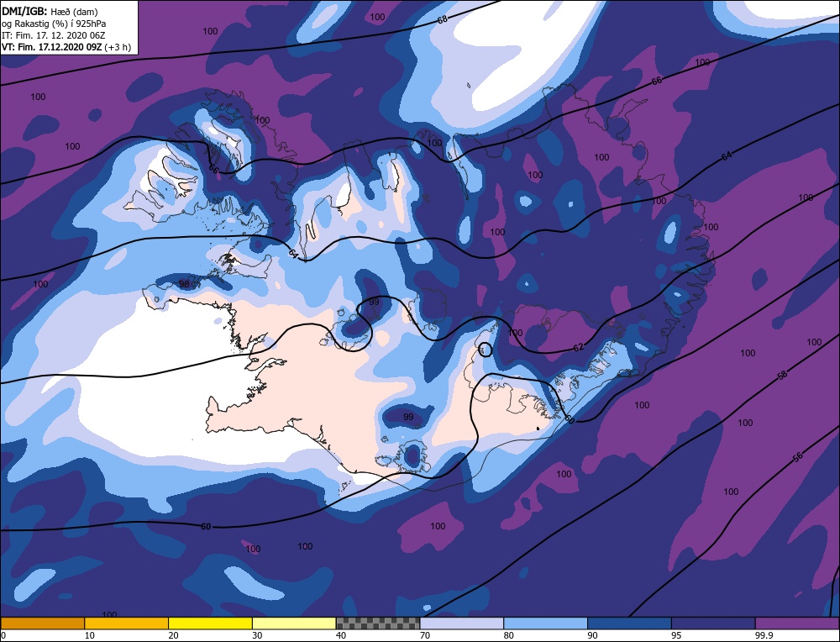Select the pale yellow 30–40 legend swatch
The image size is (840, 642).
coord(294,624)
